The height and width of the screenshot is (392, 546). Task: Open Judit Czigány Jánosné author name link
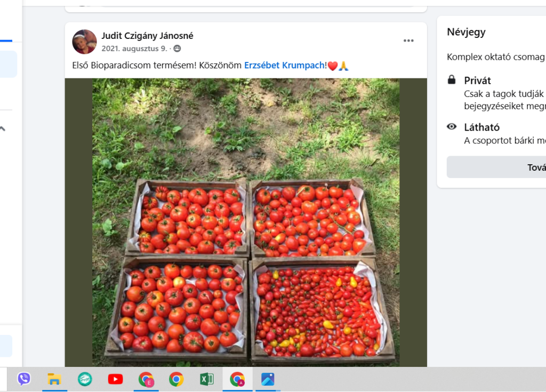(x=147, y=36)
